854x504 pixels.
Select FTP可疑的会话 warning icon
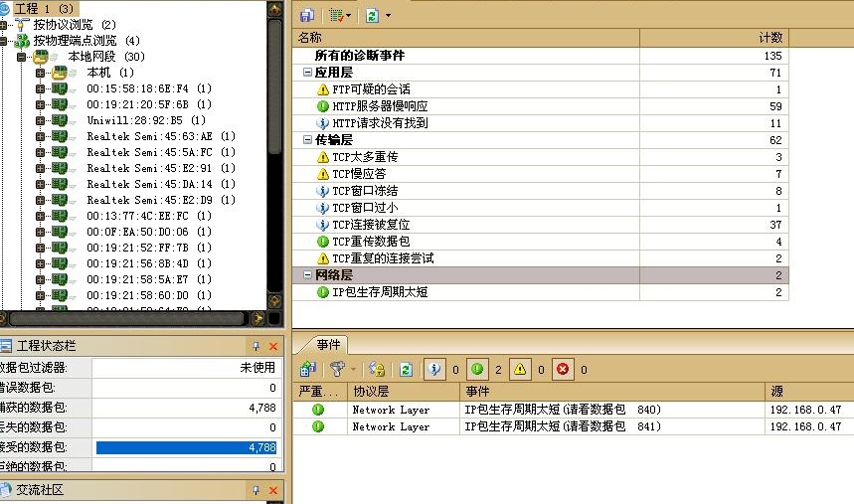323,89
